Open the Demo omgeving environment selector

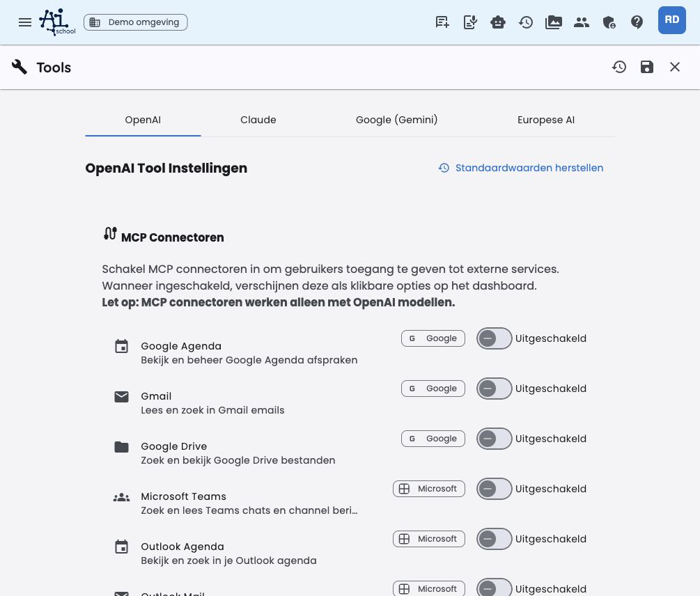click(x=135, y=22)
